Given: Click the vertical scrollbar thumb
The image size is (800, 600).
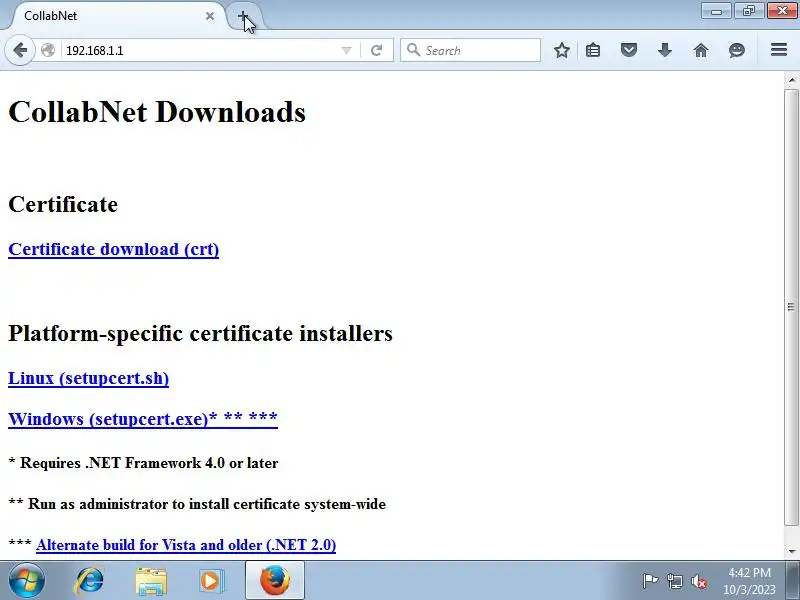Looking at the screenshot, I should tap(791, 307).
